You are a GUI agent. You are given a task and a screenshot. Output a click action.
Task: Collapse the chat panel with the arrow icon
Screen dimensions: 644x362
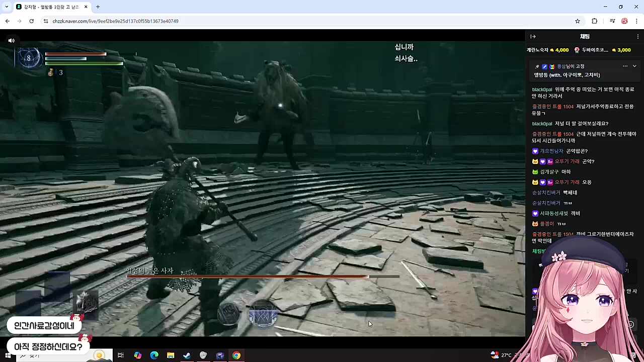(533, 36)
